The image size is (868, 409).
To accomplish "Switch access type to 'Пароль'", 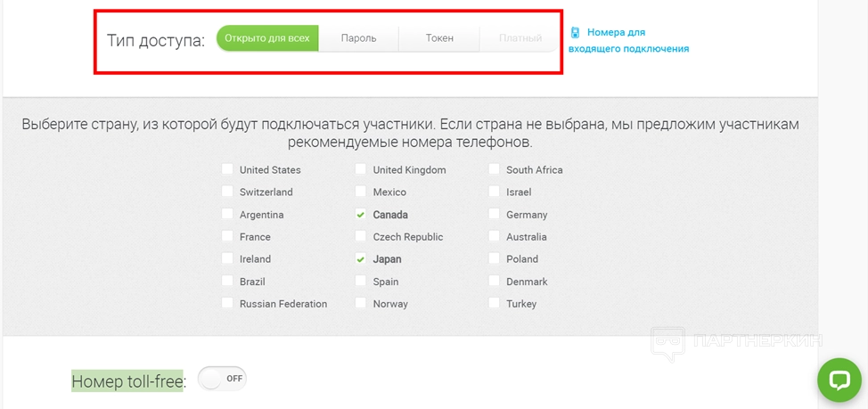I will coord(358,38).
